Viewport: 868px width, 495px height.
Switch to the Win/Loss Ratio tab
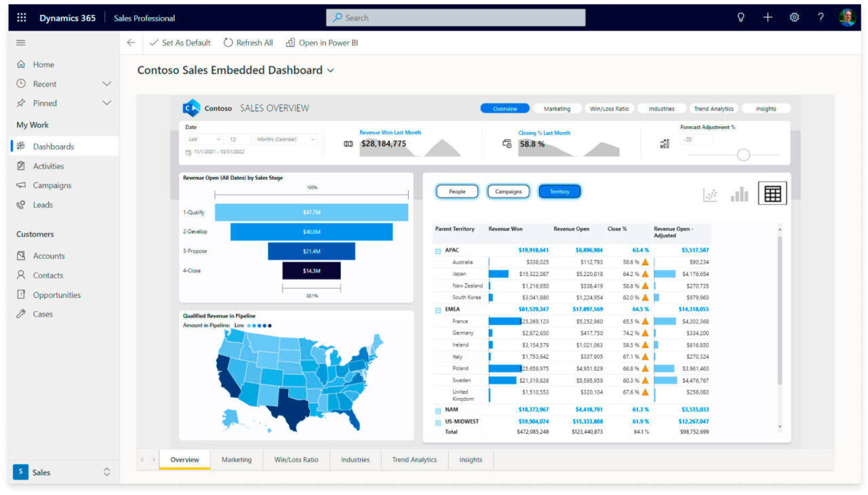pyautogui.click(x=296, y=460)
